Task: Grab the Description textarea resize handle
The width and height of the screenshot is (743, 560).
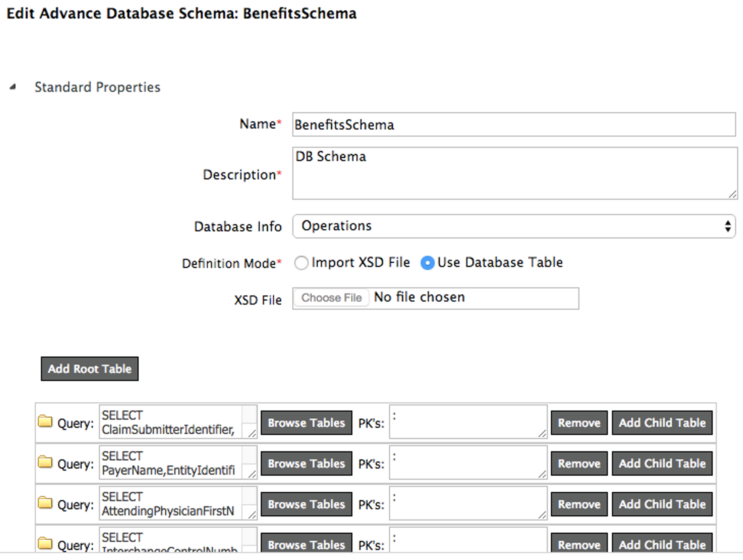Action: pos(732,194)
